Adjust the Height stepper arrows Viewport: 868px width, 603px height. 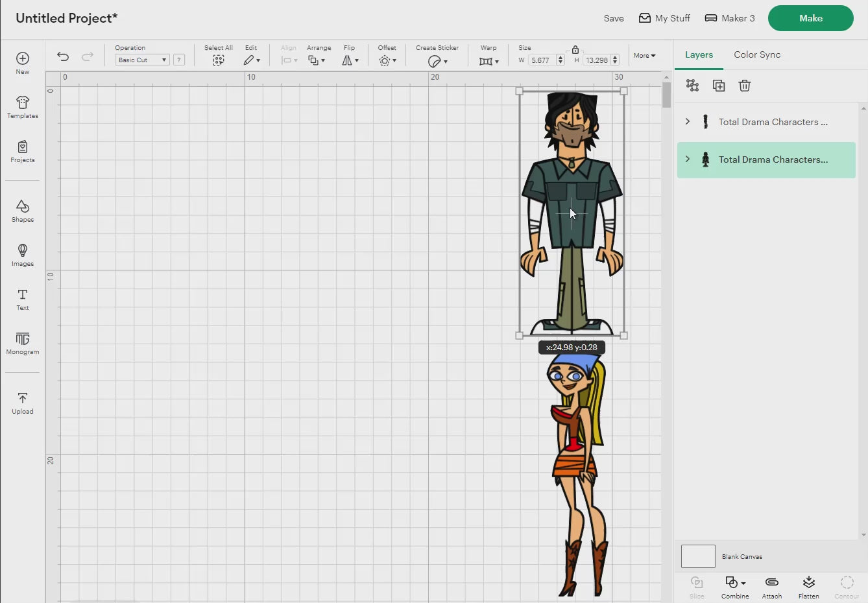point(615,60)
